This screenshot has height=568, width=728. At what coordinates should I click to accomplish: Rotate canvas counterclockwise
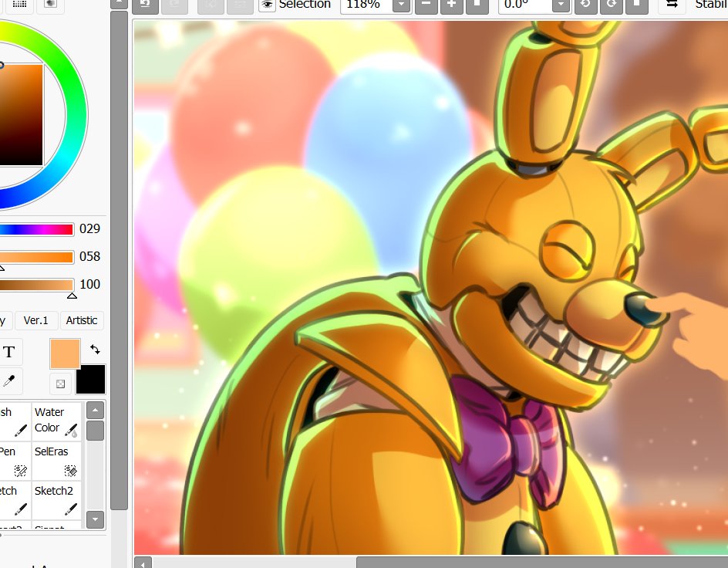586,5
